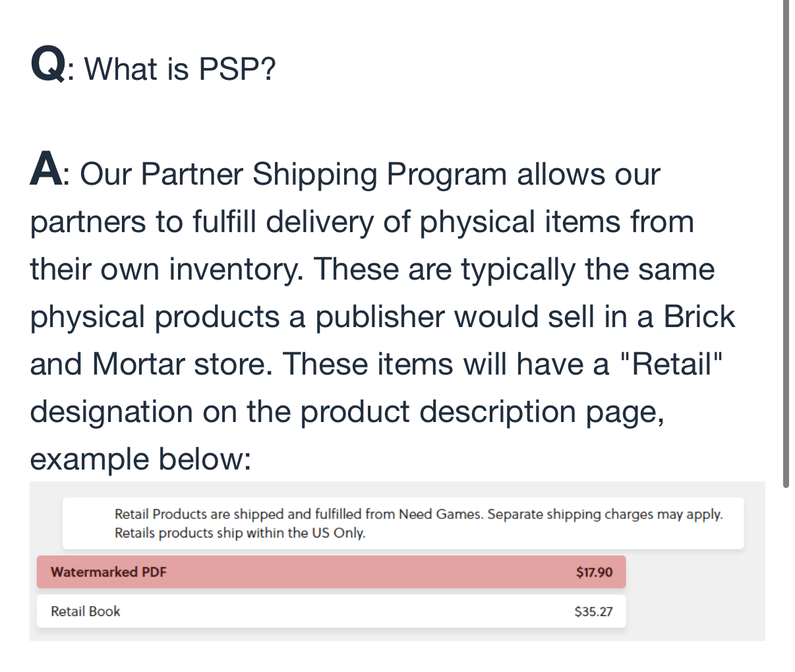
Task: Click the words "Partner Shipping Program"
Action: [324, 174]
